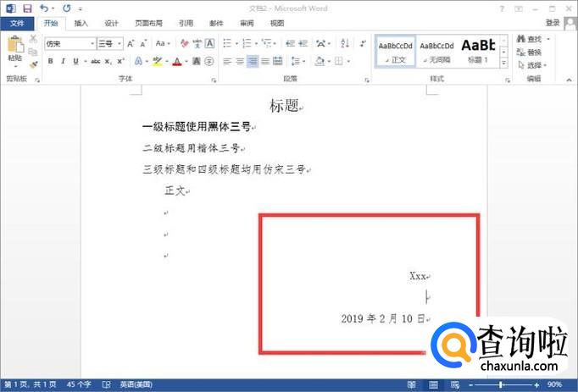
Task: Click 登录 to sign in
Action: [x=553, y=23]
